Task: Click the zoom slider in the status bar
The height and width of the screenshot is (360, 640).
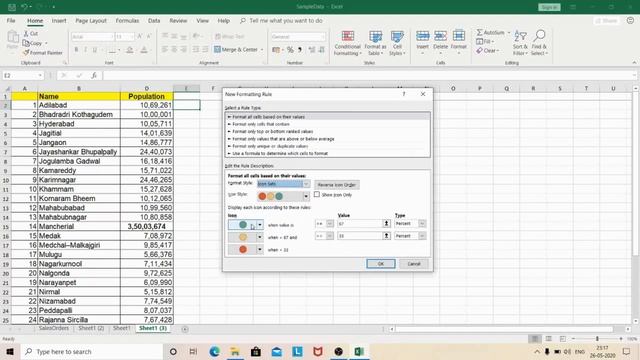Action: tap(597, 339)
